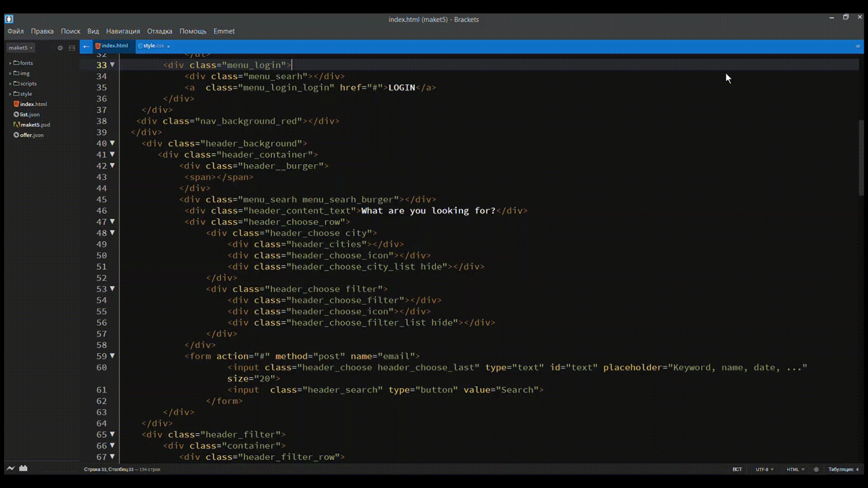
Task: Click the Live Preview lightning icon
Action: pyautogui.click(x=10, y=468)
